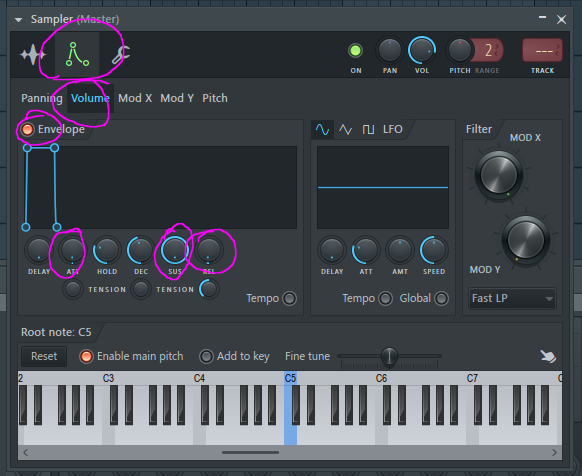Switch to the Panning tab
The height and width of the screenshot is (476, 582).
[x=42, y=98]
